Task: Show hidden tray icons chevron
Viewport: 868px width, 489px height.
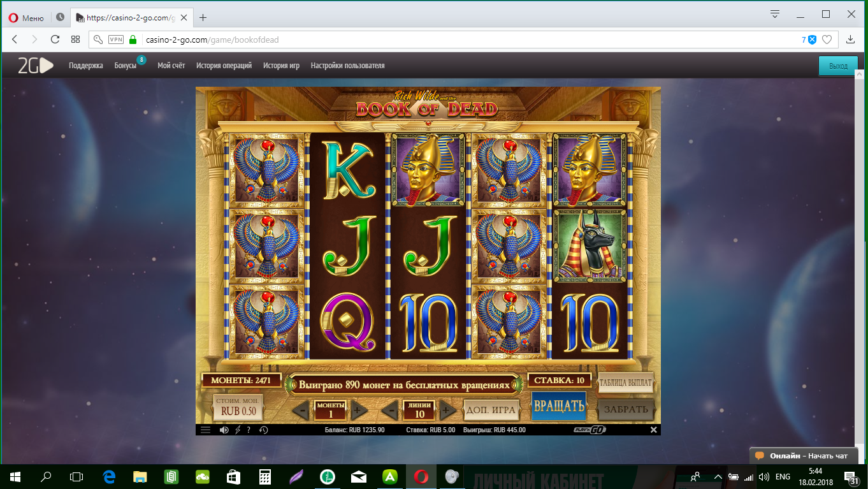Action: [x=718, y=476]
